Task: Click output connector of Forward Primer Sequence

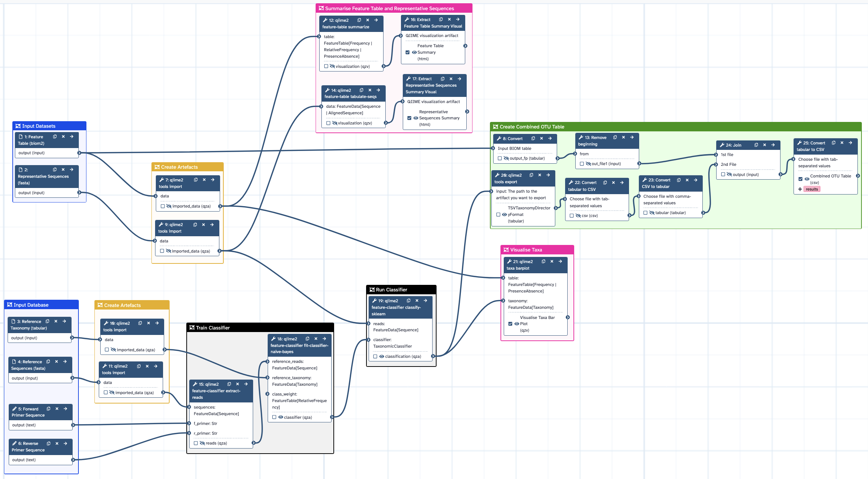Action: pyautogui.click(x=73, y=425)
